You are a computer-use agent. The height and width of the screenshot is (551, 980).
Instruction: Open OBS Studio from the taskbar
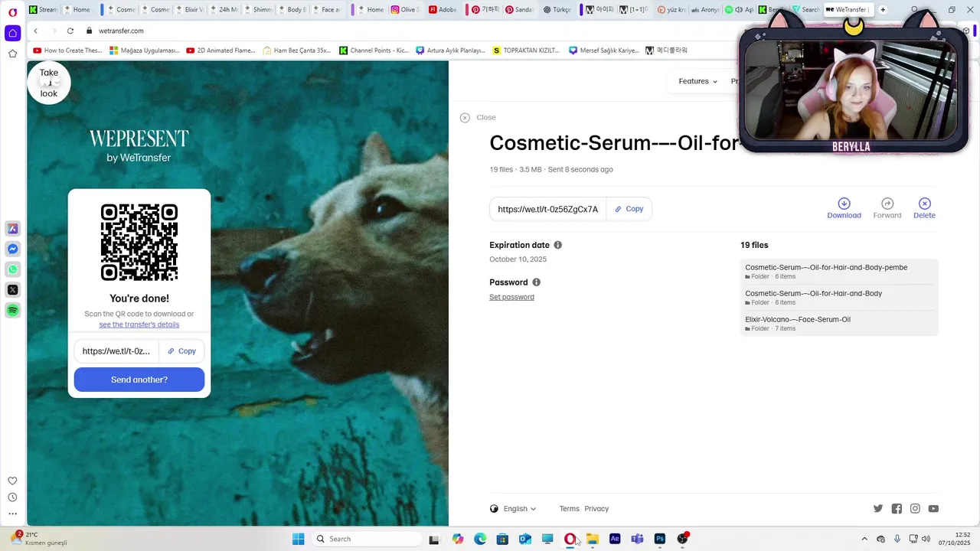682,539
